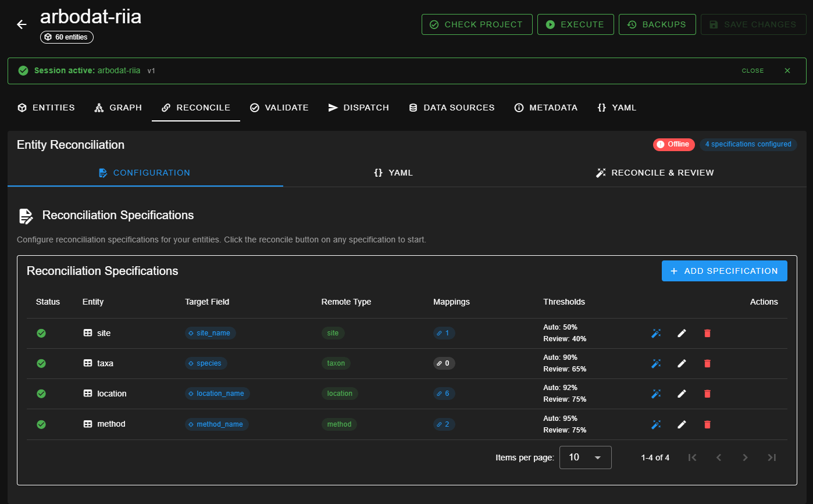Switch to the Validate tab
Viewport: 813px width, 504px height.
(279, 108)
